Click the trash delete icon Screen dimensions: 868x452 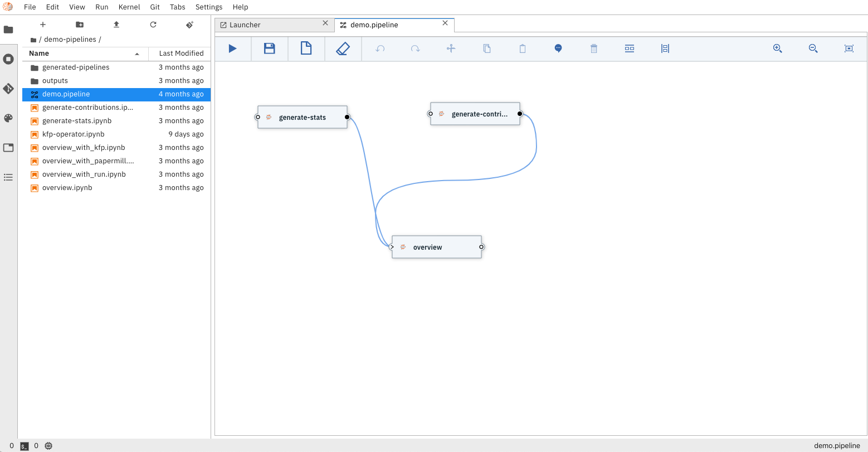pyautogui.click(x=594, y=48)
